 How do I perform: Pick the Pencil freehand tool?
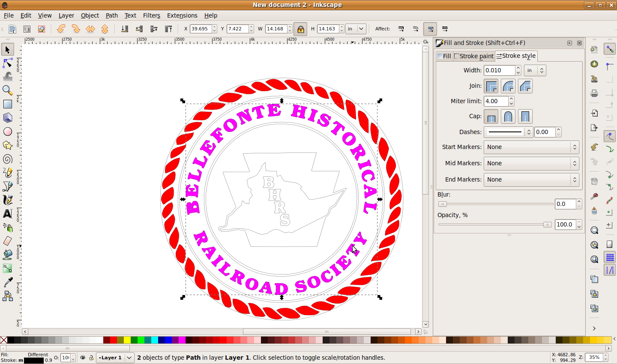8,173
